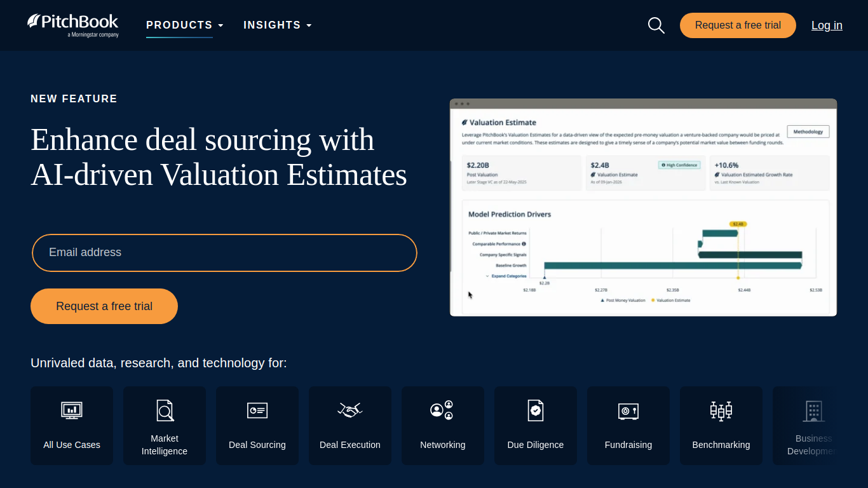The height and width of the screenshot is (488, 868).
Task: Open the search magnifier icon
Action: (x=656, y=25)
